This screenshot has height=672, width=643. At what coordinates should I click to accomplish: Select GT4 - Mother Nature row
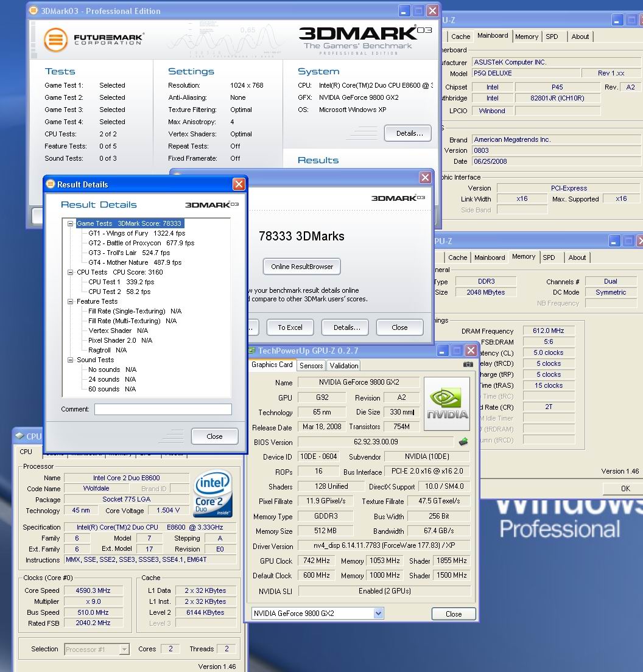tap(135, 262)
